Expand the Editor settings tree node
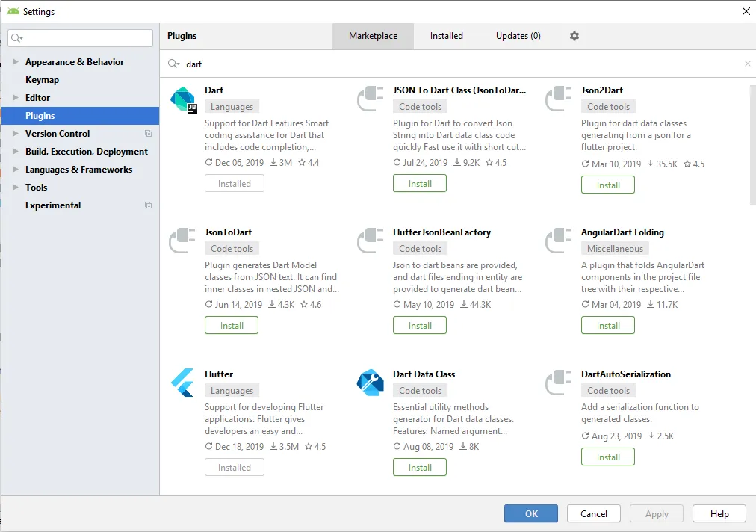Image resolution: width=756 pixels, height=532 pixels. (x=16, y=98)
